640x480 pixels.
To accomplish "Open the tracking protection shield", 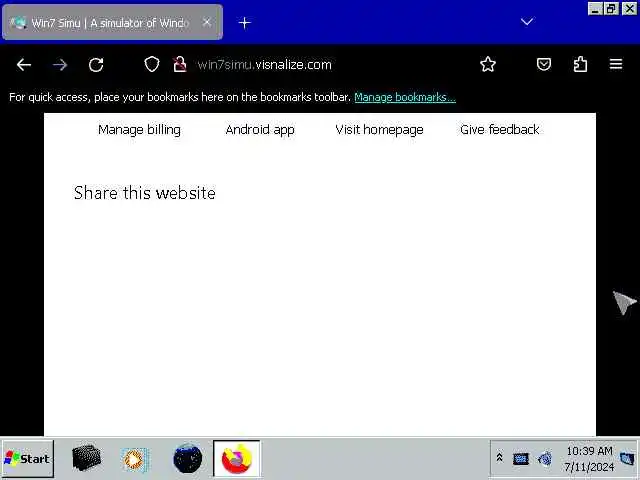I will pos(152,64).
